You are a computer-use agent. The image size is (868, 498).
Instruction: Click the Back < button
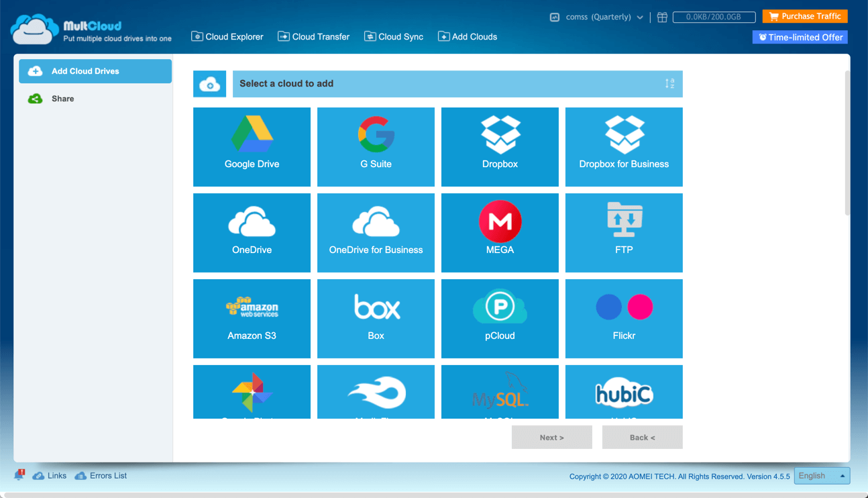[x=643, y=437]
